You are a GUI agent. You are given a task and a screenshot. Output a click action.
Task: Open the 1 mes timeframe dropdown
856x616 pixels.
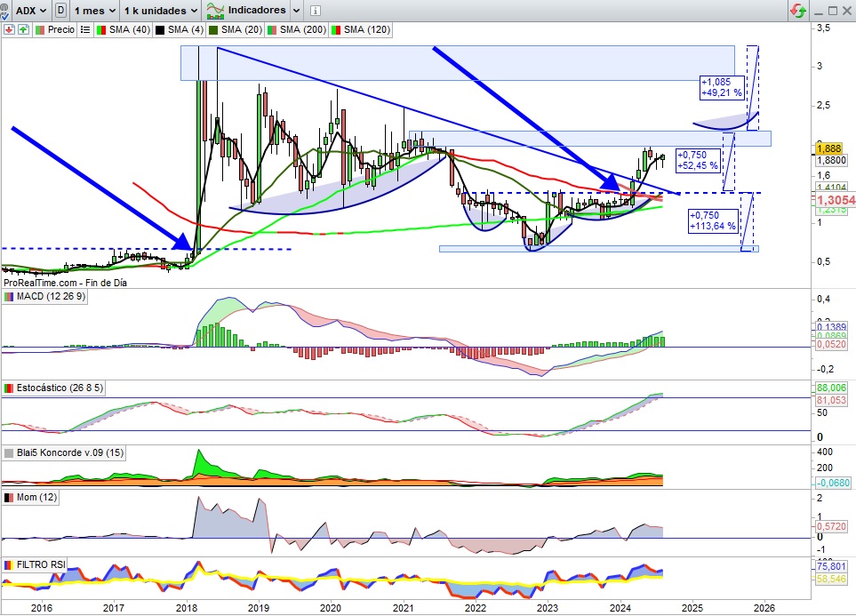[95, 11]
